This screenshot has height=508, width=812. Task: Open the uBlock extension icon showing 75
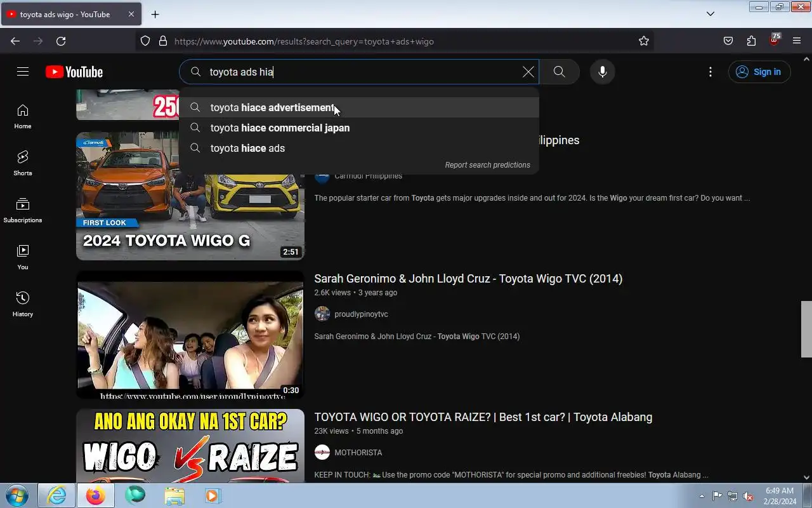(774, 40)
